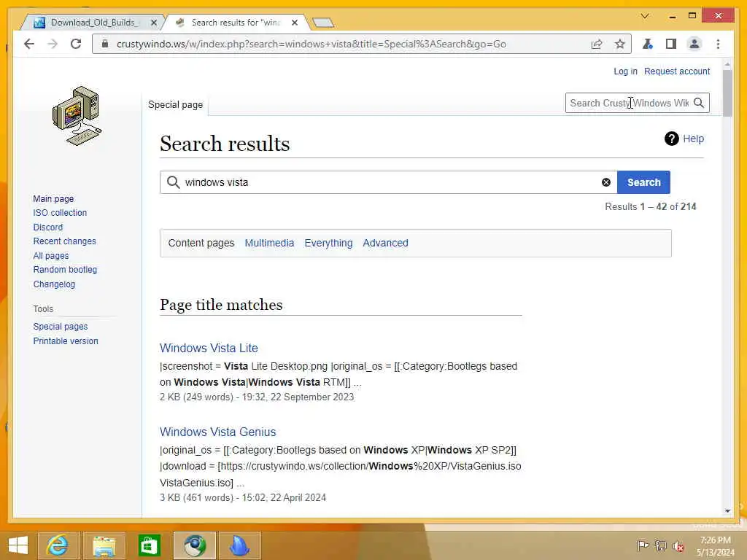Open the Windows Store taskbar icon
Screen dimensions: 747x560
pyautogui.click(x=149, y=545)
